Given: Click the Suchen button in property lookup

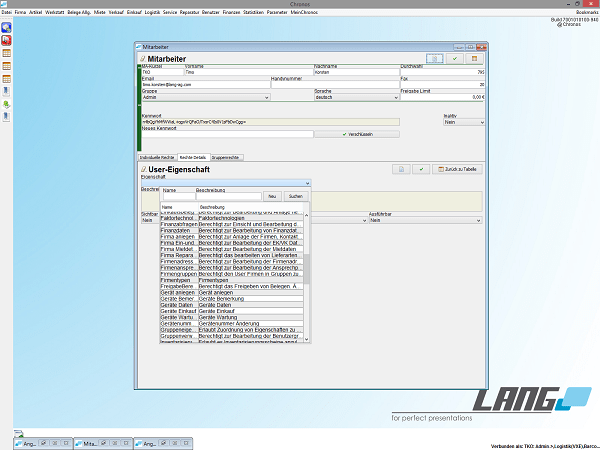Looking at the screenshot, I should click(295, 197).
